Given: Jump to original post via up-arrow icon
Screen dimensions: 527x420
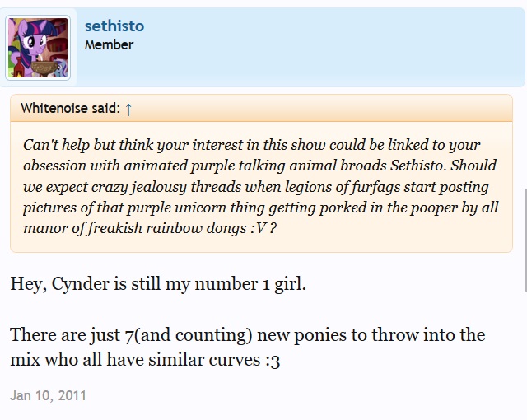Looking at the screenshot, I should (x=128, y=108).
